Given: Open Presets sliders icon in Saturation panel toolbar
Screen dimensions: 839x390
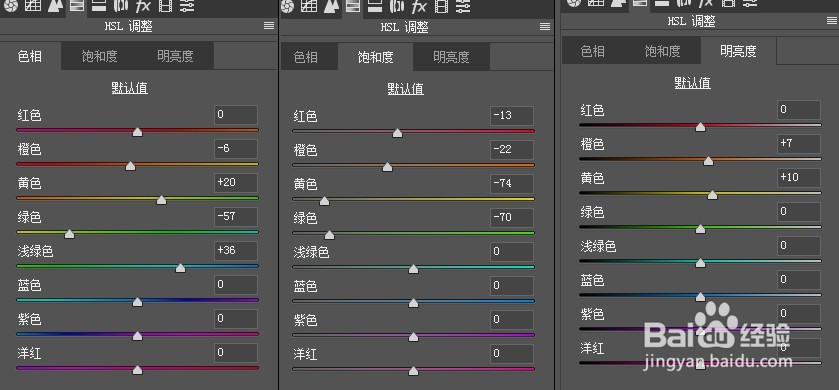Looking at the screenshot, I should point(463,6).
